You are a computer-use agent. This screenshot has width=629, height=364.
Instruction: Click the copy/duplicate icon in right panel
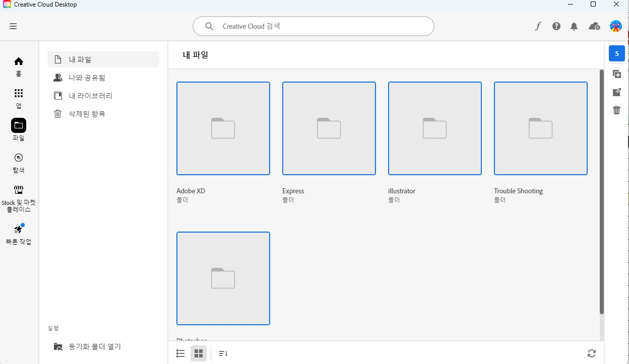pos(617,74)
